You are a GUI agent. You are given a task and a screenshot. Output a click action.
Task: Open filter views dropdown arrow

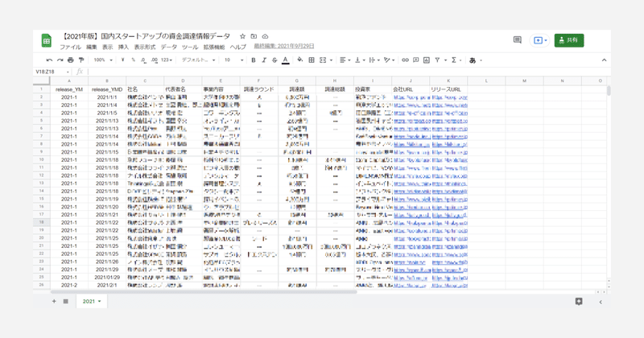tap(445, 60)
